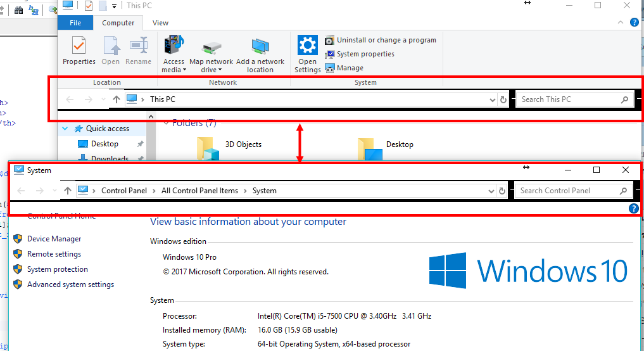Click All Control Panel Items breadcrumb

click(x=199, y=191)
